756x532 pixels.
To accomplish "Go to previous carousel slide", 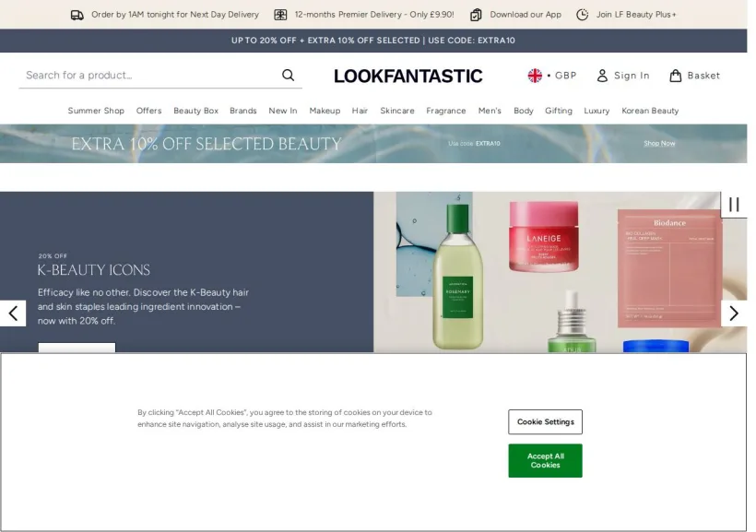I will click(13, 313).
